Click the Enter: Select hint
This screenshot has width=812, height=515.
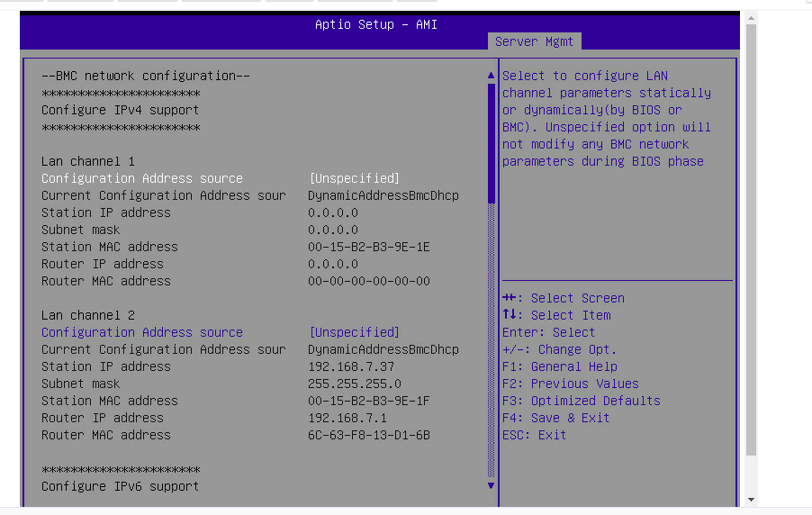[549, 332]
